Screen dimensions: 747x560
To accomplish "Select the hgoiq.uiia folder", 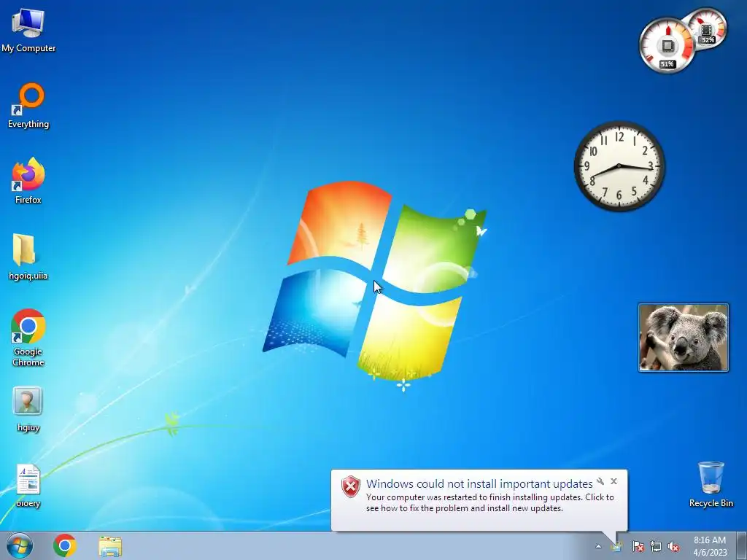I will coord(28,257).
